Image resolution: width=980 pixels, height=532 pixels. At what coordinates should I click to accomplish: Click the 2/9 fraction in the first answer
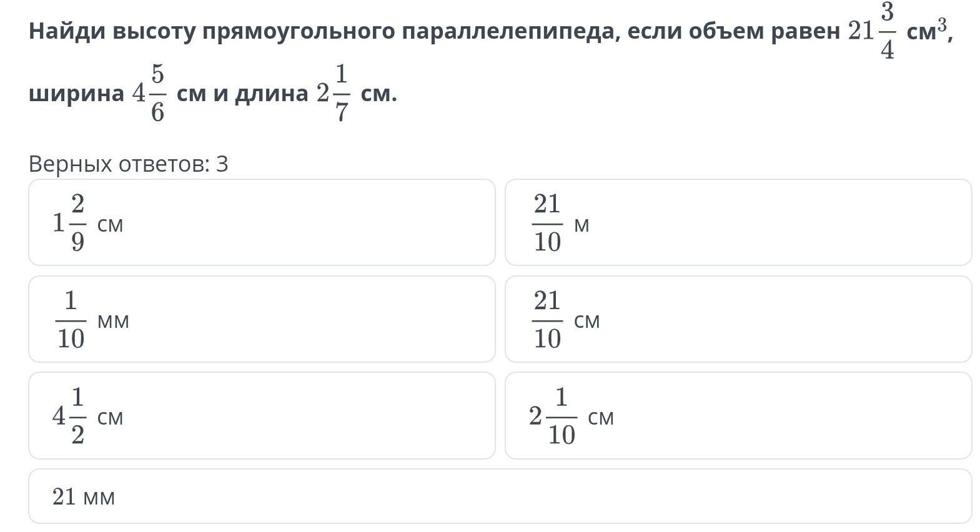tap(77, 222)
